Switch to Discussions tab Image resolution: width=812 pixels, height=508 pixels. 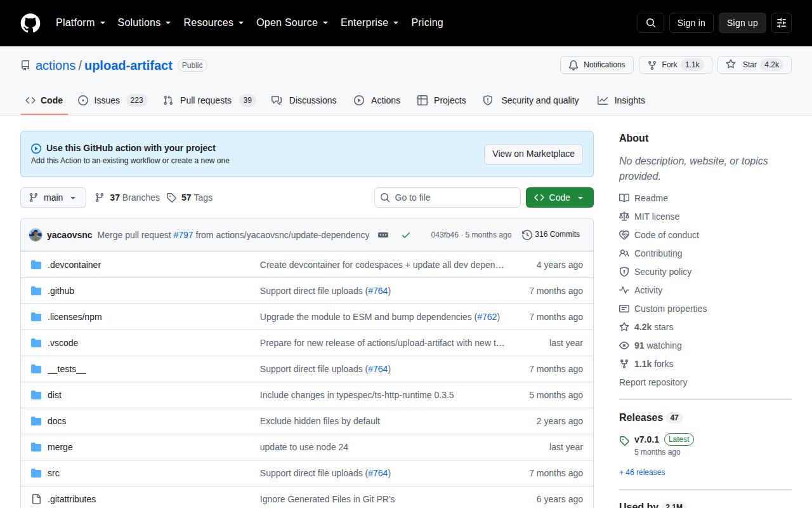(x=304, y=100)
